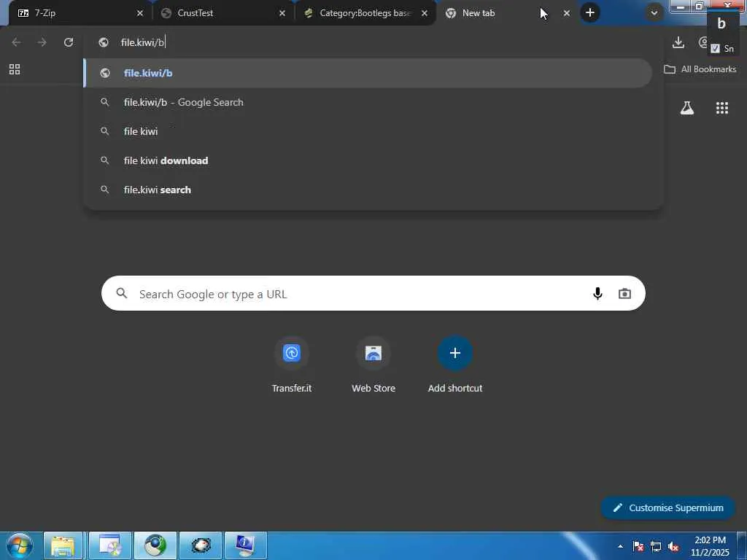Switch to the 7-Zip tab
Screen dimensions: 747x560
tap(79, 13)
